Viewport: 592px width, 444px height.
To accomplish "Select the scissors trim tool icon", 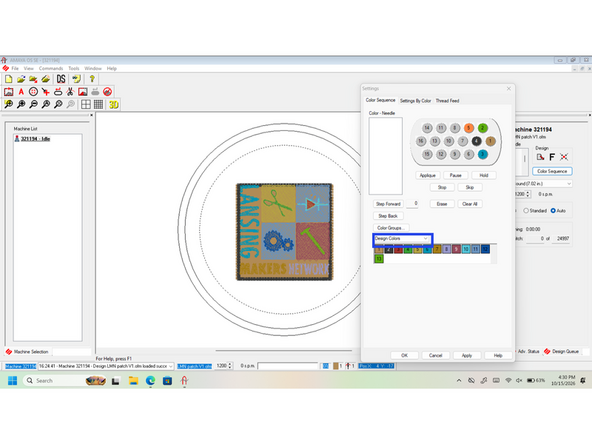I will pyautogui.click(x=70, y=92).
